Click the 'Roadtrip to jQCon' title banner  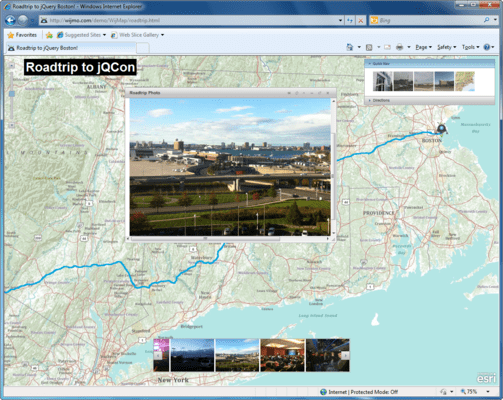(x=80, y=67)
